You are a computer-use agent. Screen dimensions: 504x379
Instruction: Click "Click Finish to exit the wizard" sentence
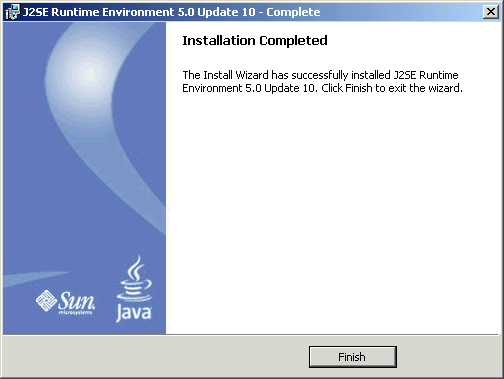coord(392,88)
